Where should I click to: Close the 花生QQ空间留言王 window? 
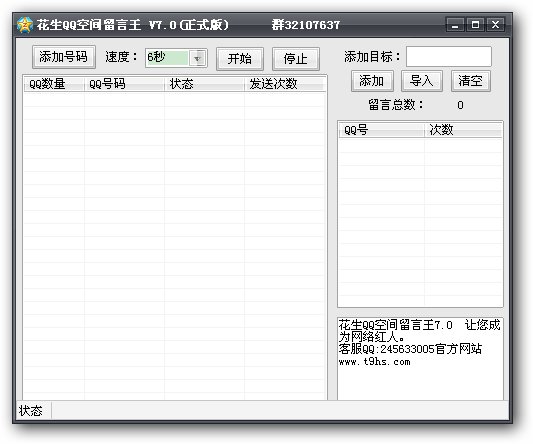coord(495,25)
